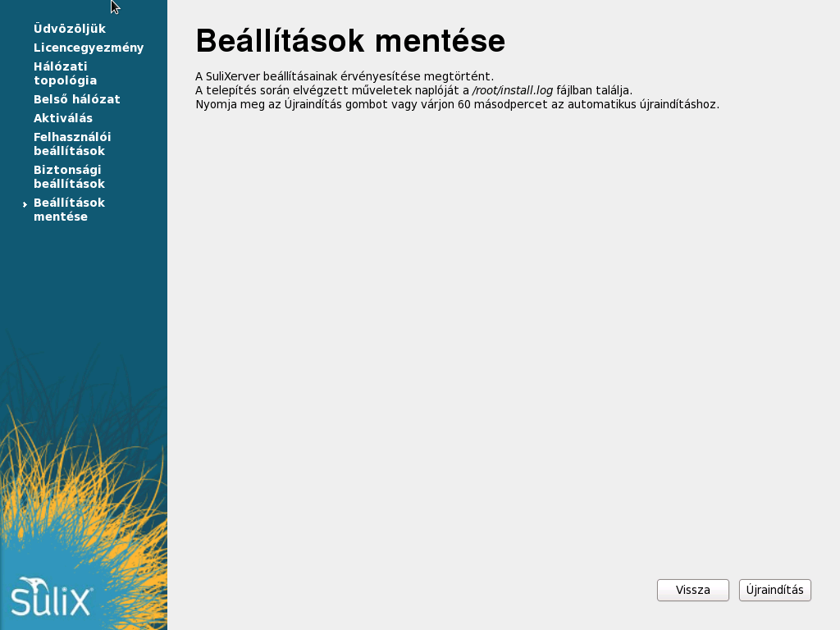Click the line starting 'A SuliXerver beállításainak'
840x630 pixels.
(x=345, y=76)
